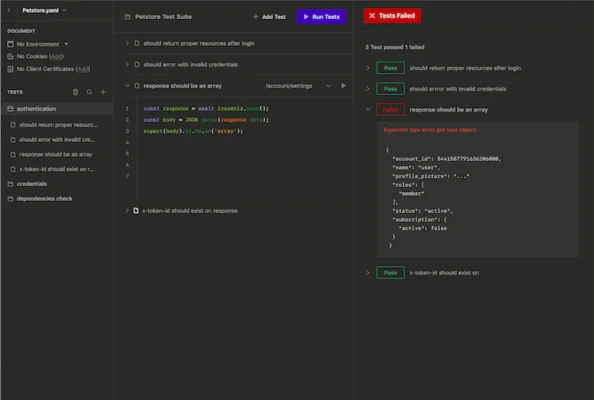This screenshot has height=400, width=594.
Task: Select the dependencies check suite
Action: pyautogui.click(x=44, y=198)
